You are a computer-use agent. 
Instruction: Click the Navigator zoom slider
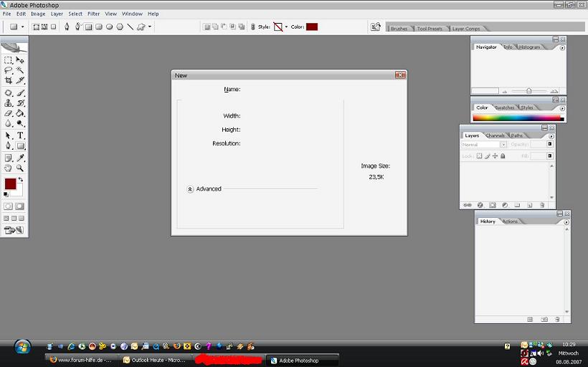click(529, 91)
